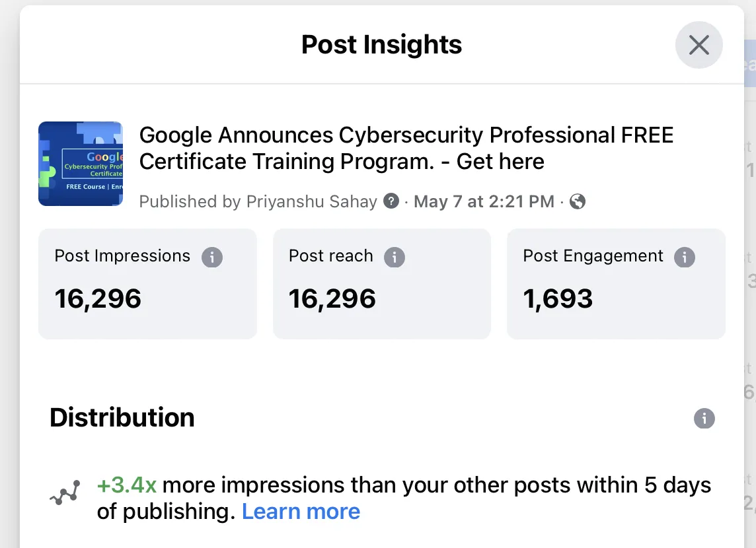Follow the Learn more link

pos(301,512)
